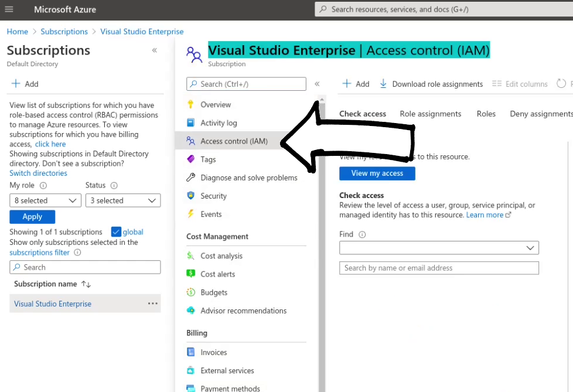Viewport: 573px width, 392px height.
Task: Click the Invoices icon
Action: 190,352
